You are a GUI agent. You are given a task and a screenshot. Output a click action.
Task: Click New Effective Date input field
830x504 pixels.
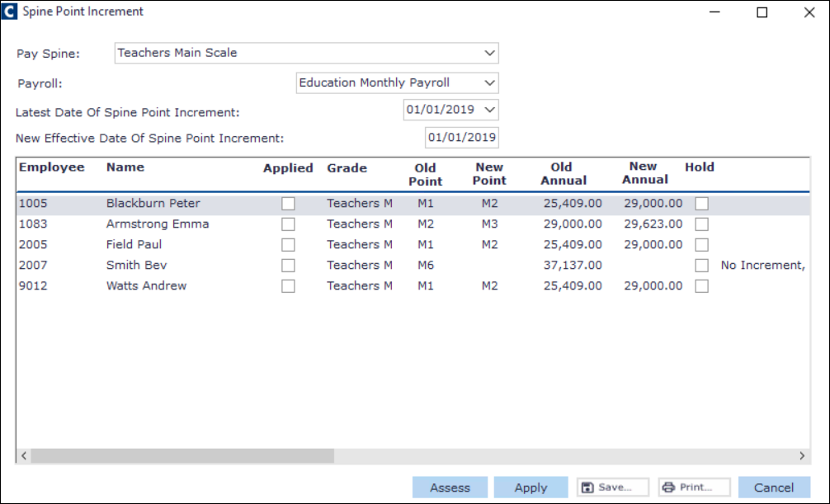click(461, 138)
